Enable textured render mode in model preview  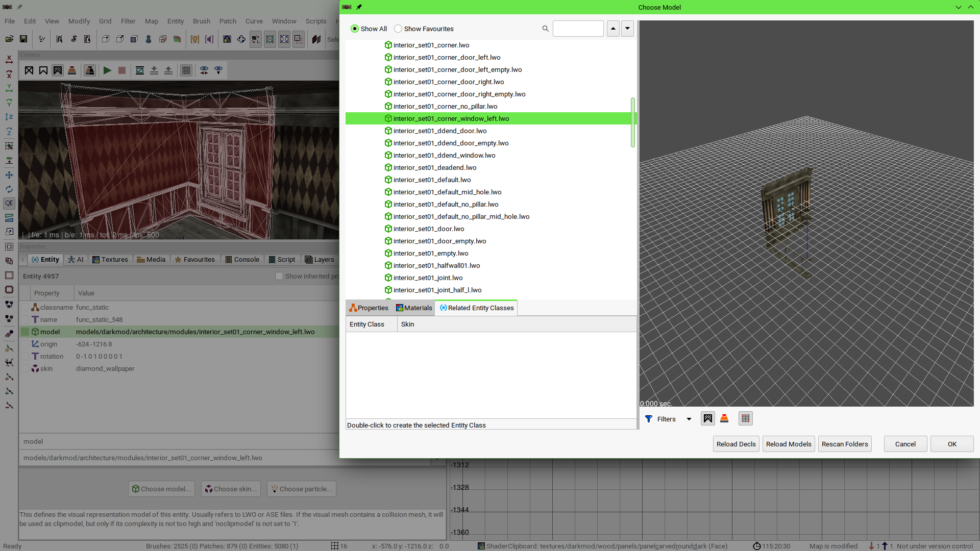(x=707, y=419)
